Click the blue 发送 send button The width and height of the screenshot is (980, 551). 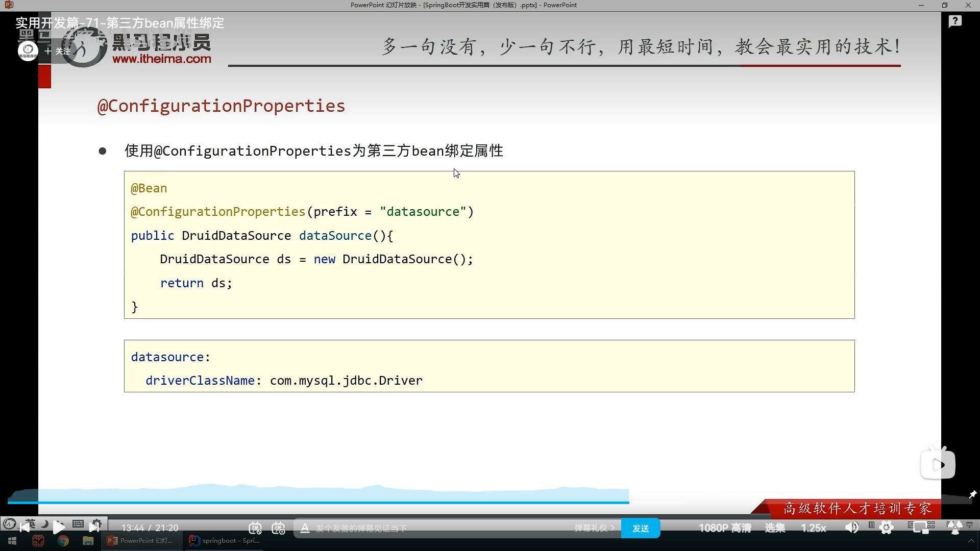[x=640, y=528]
